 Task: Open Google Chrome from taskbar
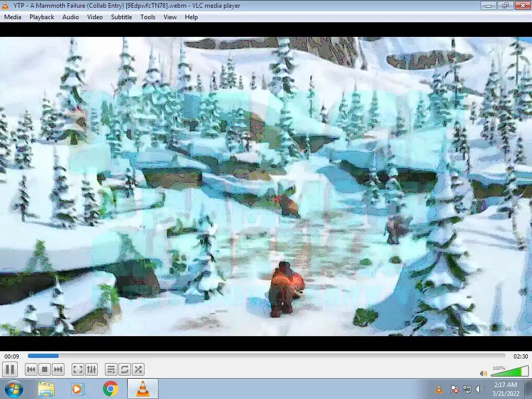[x=111, y=389]
